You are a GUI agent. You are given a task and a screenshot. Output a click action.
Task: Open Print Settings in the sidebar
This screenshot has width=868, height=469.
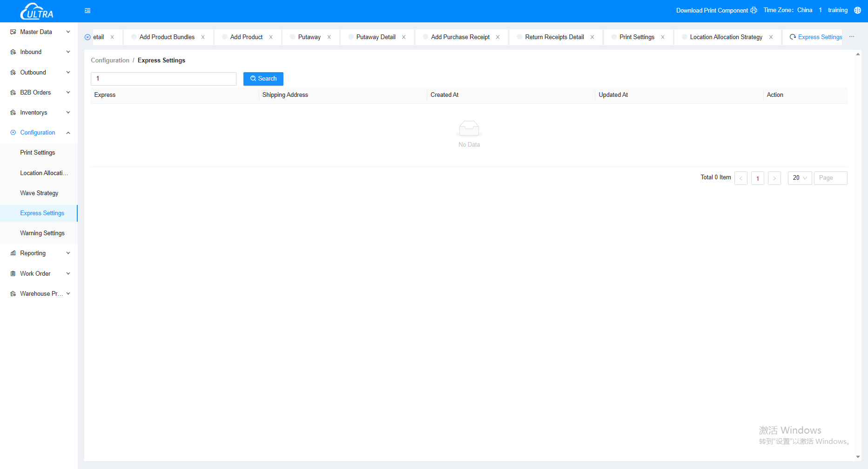pos(38,153)
